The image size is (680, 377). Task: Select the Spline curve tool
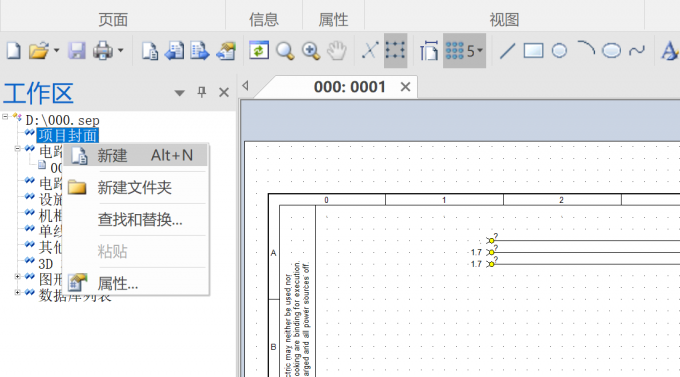pyautogui.click(x=637, y=51)
